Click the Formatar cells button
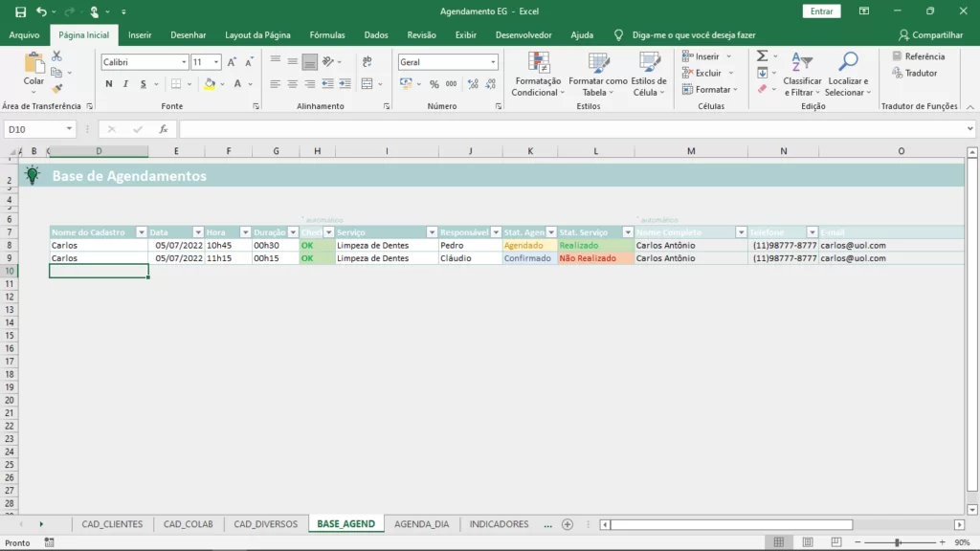The width and height of the screenshot is (980, 551). point(707,89)
